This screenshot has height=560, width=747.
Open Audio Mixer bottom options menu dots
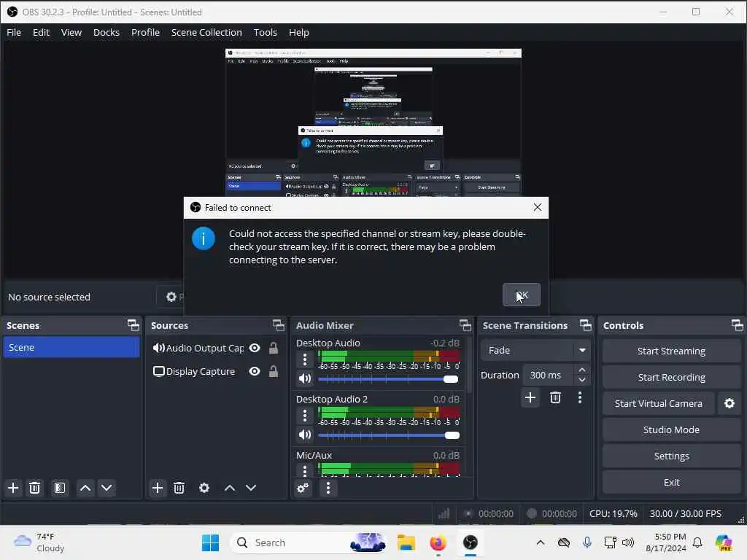328,488
